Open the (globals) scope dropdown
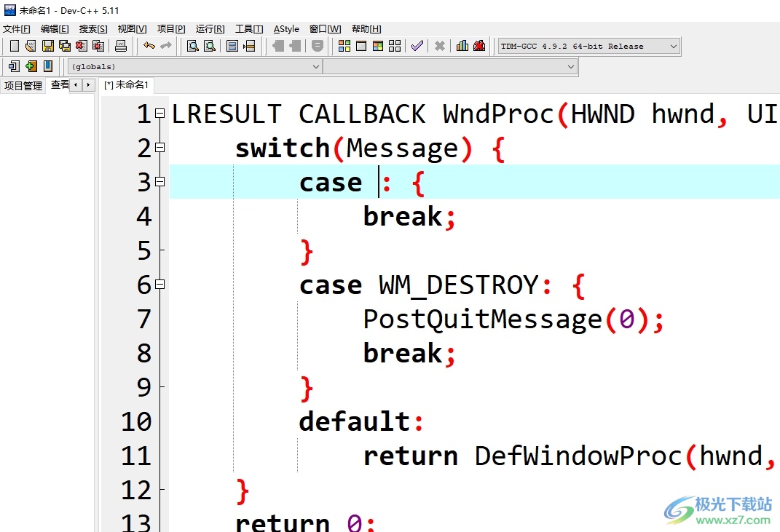Viewport: 780px width, 532px height. [x=195, y=67]
